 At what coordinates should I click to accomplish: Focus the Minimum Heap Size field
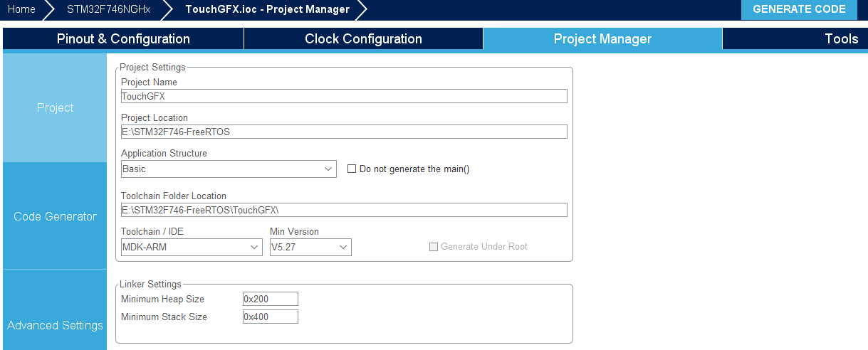click(x=270, y=299)
